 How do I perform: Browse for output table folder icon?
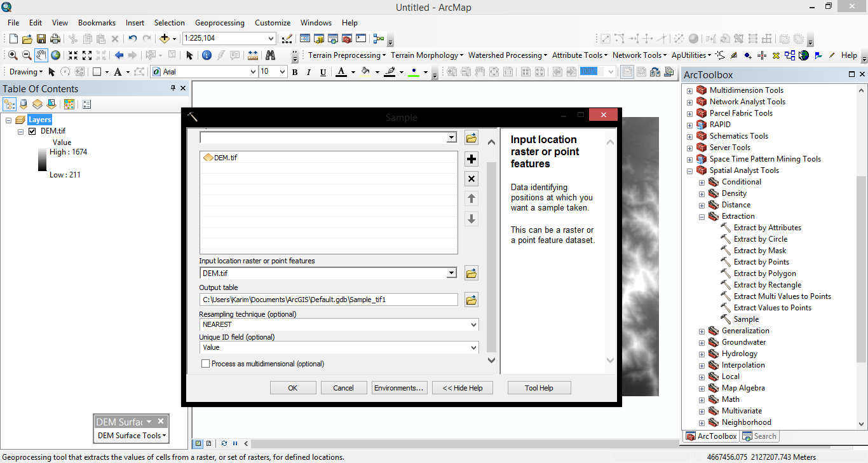pyautogui.click(x=471, y=300)
